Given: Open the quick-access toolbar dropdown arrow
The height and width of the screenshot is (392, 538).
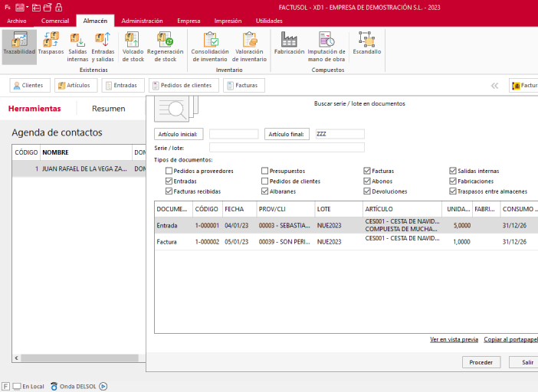Looking at the screenshot, I should click(x=27, y=7).
